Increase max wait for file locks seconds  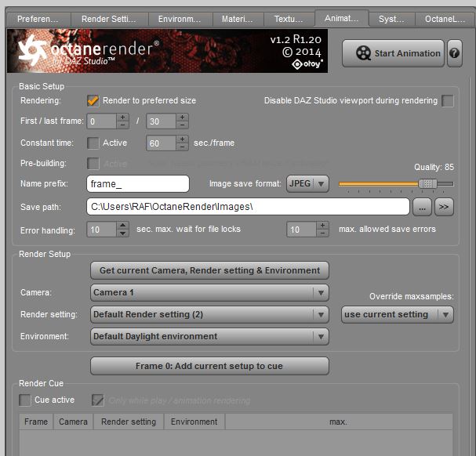pyautogui.click(x=122, y=226)
